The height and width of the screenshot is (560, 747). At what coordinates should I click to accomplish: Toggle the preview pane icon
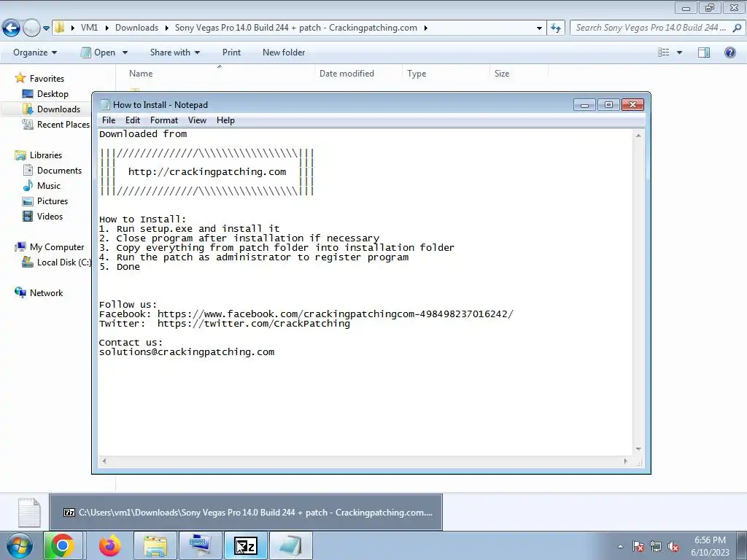click(704, 52)
